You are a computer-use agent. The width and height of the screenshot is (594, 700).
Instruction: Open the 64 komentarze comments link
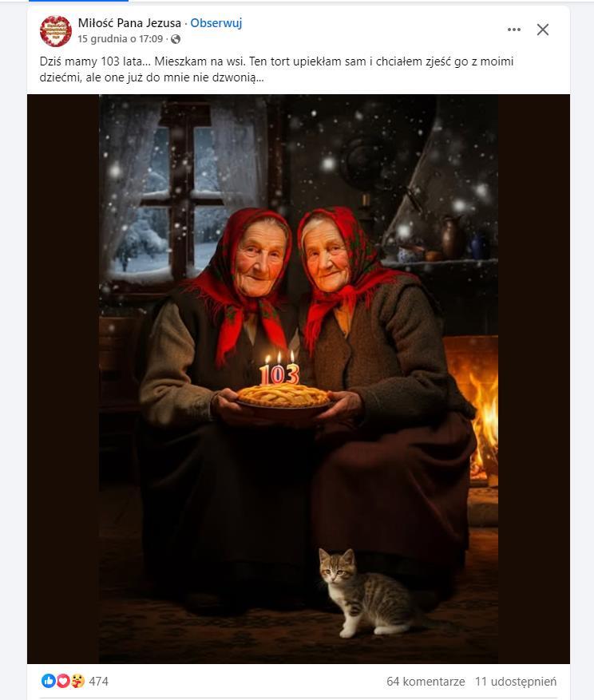pos(426,682)
